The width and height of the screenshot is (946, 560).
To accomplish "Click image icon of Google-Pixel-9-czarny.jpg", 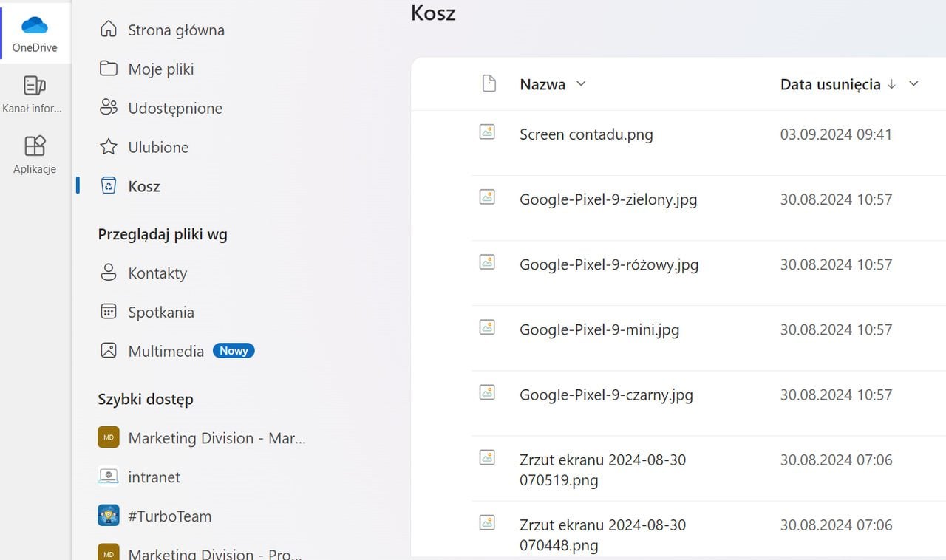I will [487, 392].
